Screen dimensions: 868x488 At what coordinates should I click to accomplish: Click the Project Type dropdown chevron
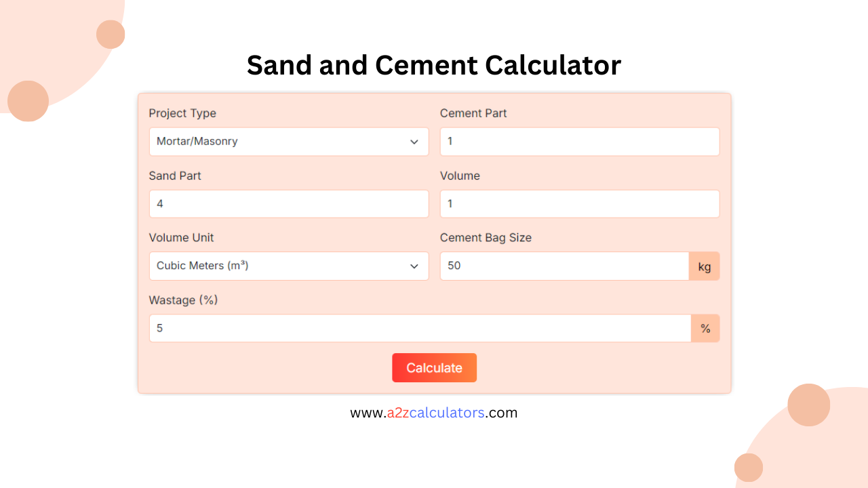tap(414, 142)
